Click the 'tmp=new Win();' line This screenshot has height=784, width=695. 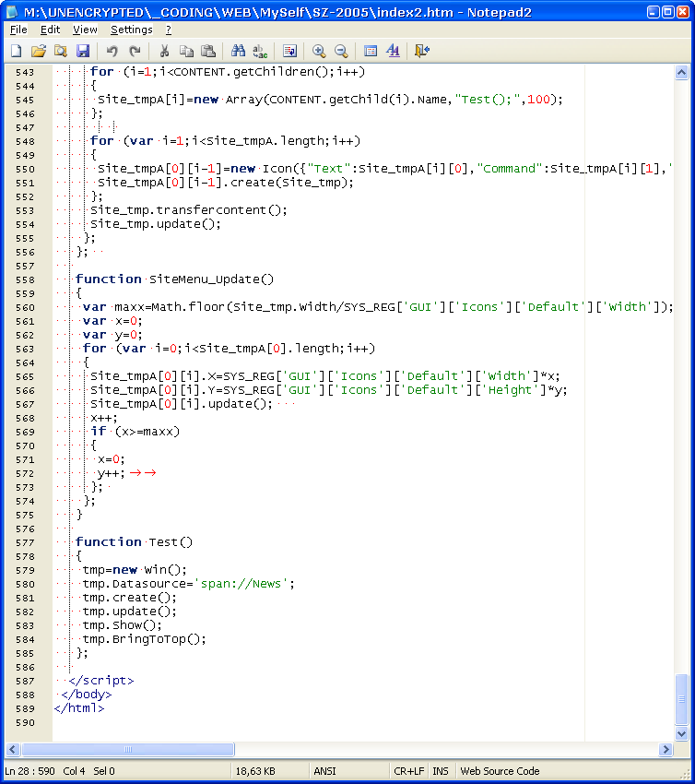(x=135, y=569)
